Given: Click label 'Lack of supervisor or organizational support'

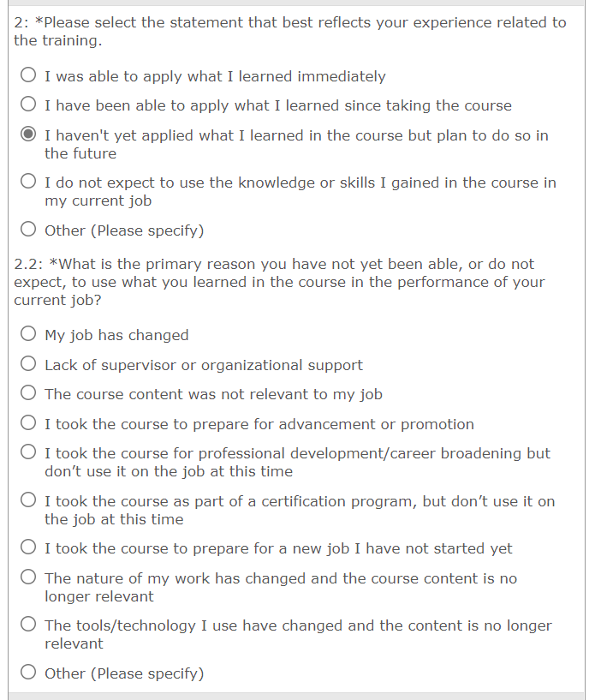Looking at the screenshot, I should pos(204,365).
